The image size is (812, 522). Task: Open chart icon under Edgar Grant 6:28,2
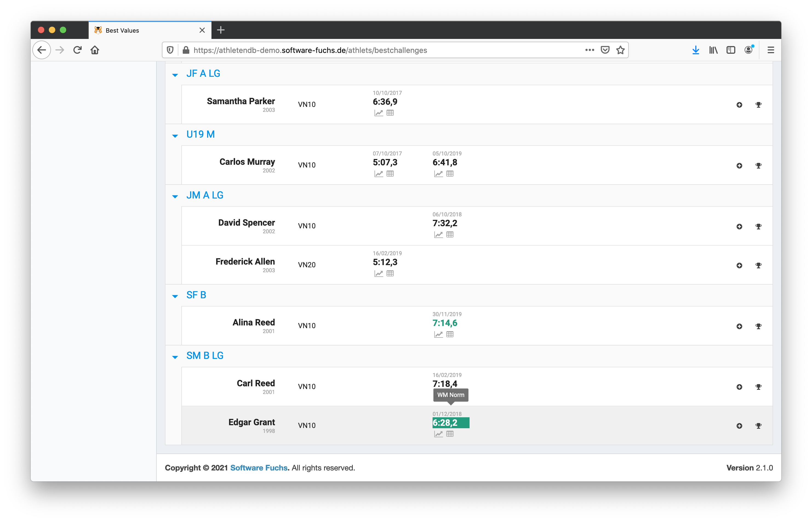click(439, 434)
